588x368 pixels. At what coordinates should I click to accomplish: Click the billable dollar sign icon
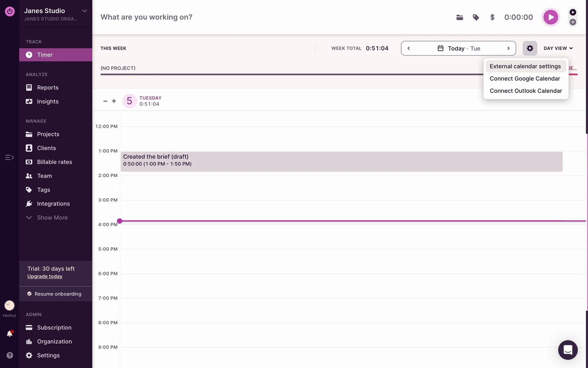coord(492,17)
